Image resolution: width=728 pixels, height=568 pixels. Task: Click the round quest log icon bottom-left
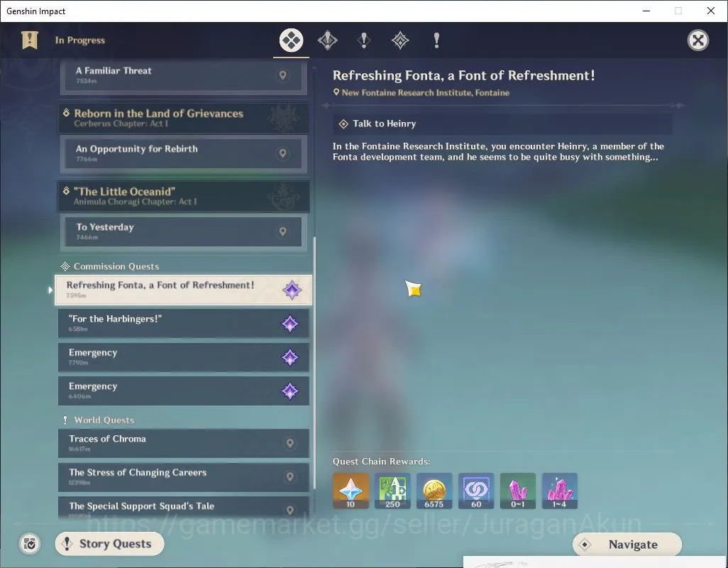pyautogui.click(x=30, y=543)
